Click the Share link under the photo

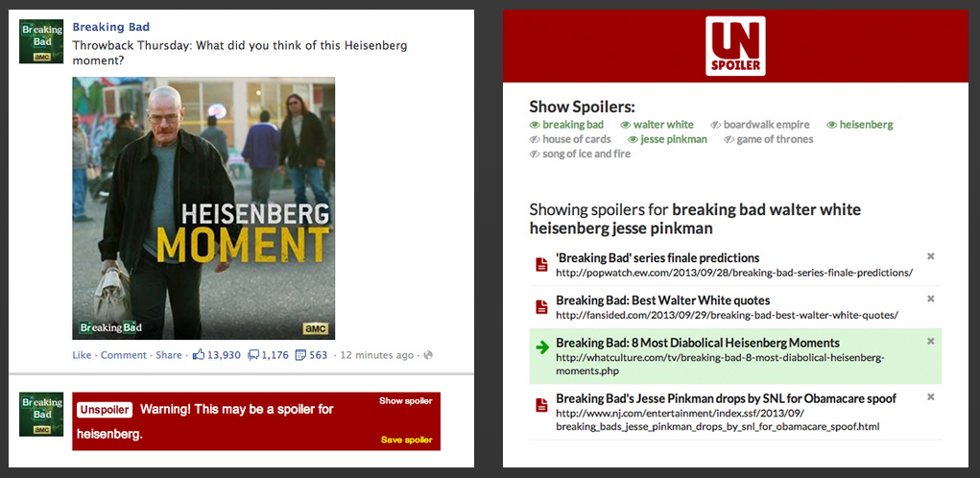(x=169, y=355)
